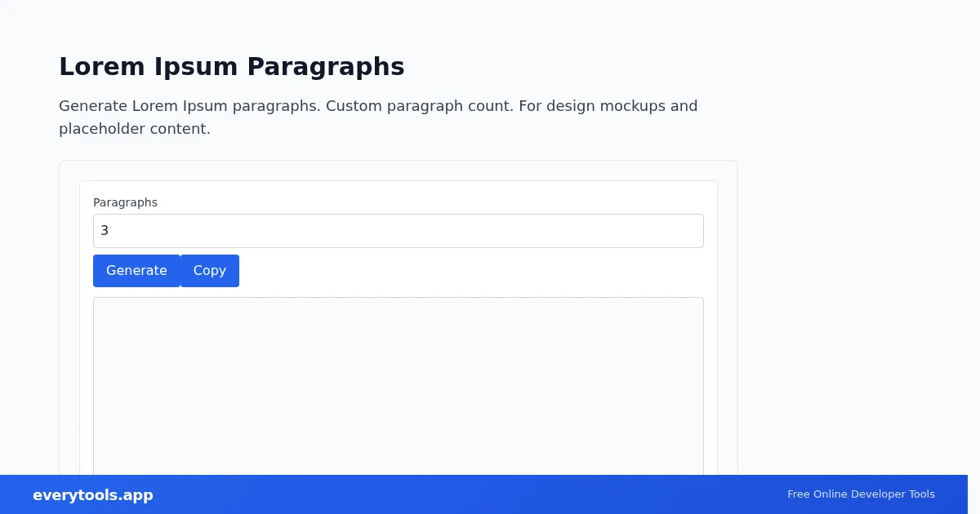This screenshot has width=980, height=514.
Task: Copy the generated text with Copy button
Action: 210,271
